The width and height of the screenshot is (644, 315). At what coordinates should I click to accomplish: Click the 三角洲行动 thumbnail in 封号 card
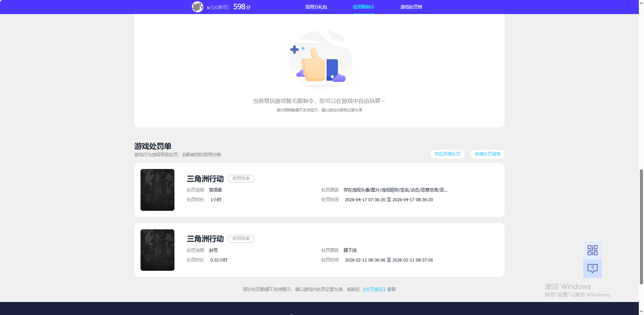(157, 250)
